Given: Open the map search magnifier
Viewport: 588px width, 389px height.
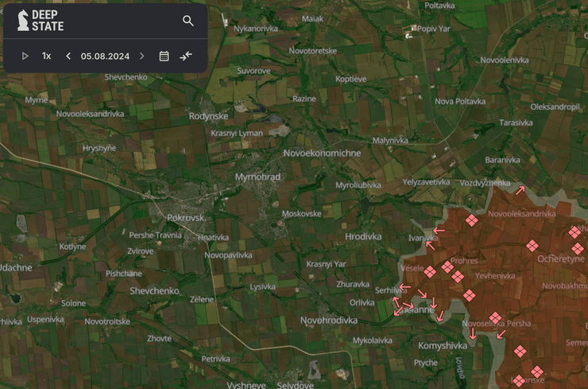Looking at the screenshot, I should click(x=188, y=21).
